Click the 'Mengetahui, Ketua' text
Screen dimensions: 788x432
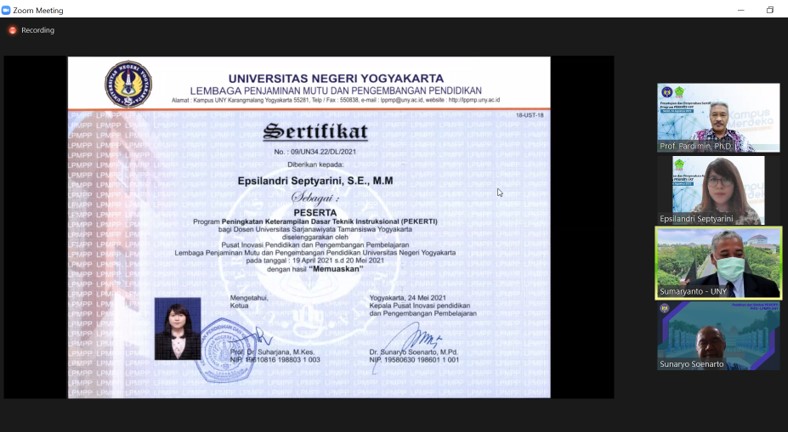249,301
